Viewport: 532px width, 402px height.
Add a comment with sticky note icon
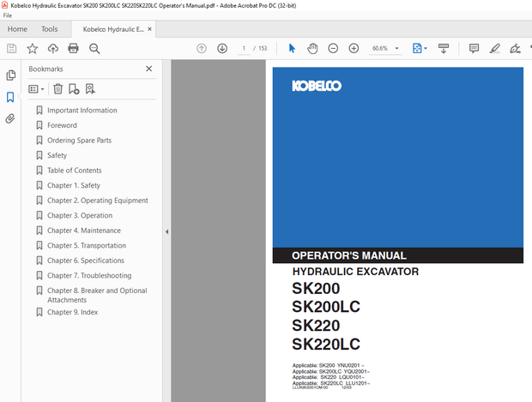[x=474, y=48]
